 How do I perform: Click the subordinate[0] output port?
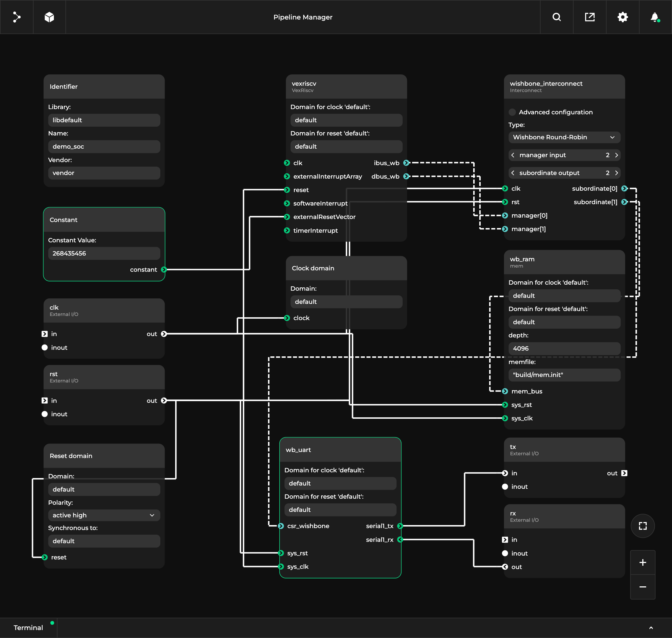coord(624,188)
